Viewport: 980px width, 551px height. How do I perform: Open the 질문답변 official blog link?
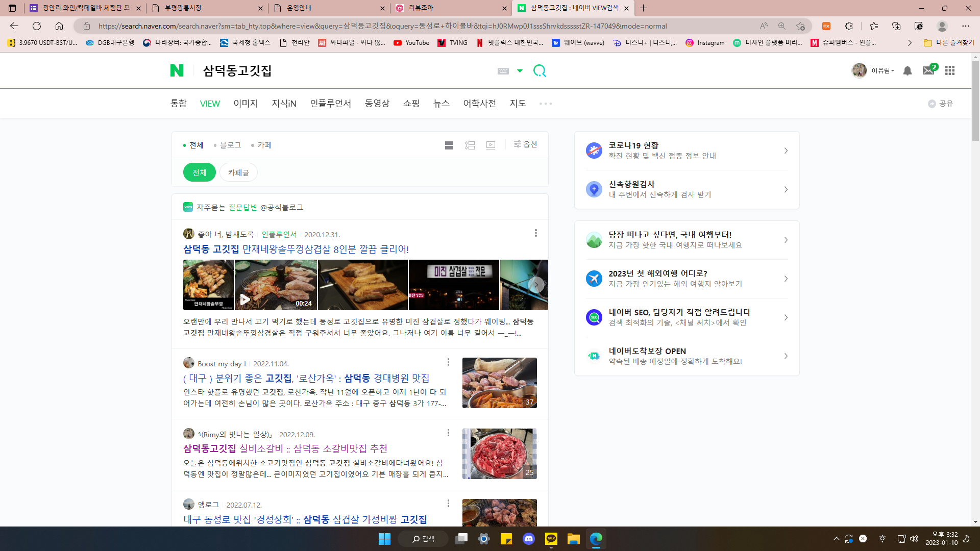[x=242, y=207]
